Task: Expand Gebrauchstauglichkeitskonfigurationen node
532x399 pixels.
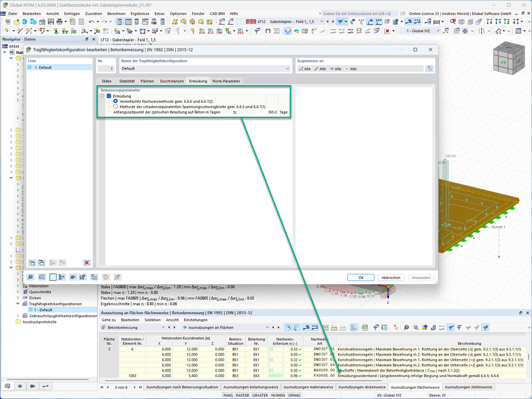Action: tap(18, 316)
